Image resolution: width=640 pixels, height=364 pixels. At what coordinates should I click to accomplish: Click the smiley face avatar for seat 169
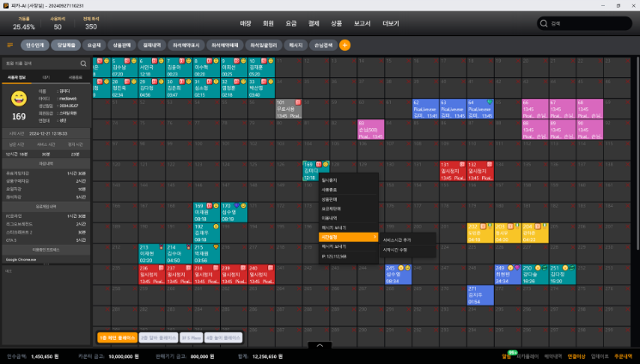pyautogui.click(x=19, y=98)
